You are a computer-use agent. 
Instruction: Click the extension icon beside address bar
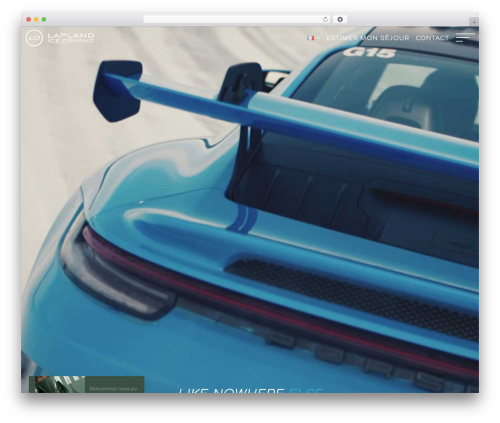pyautogui.click(x=340, y=20)
